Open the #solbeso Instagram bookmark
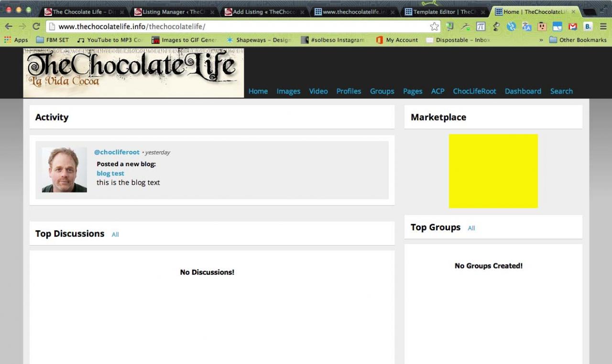This screenshot has width=612, height=364. [x=333, y=40]
